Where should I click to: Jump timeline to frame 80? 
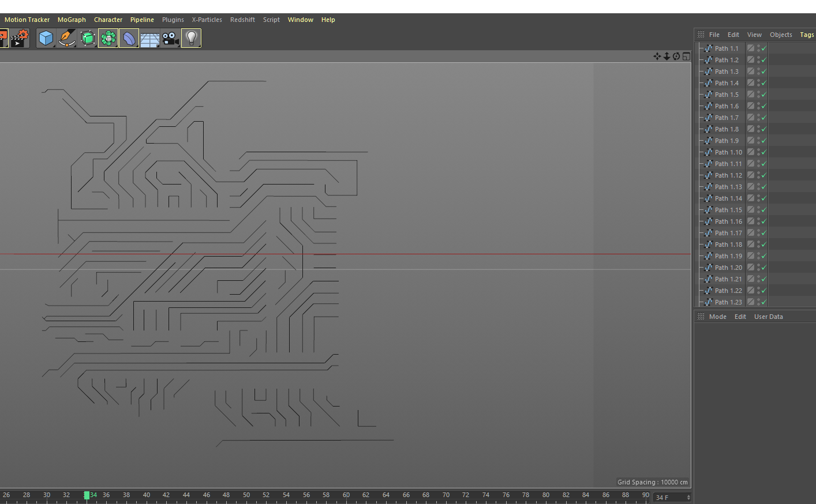click(546, 496)
